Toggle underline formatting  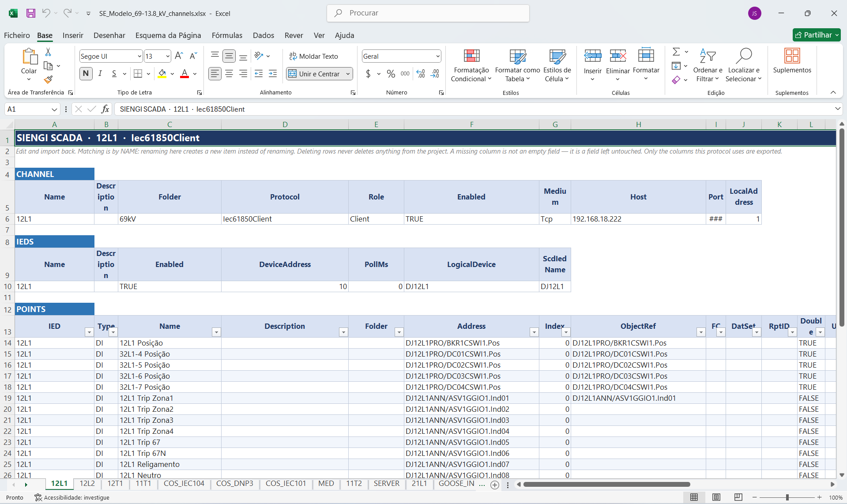pos(114,74)
